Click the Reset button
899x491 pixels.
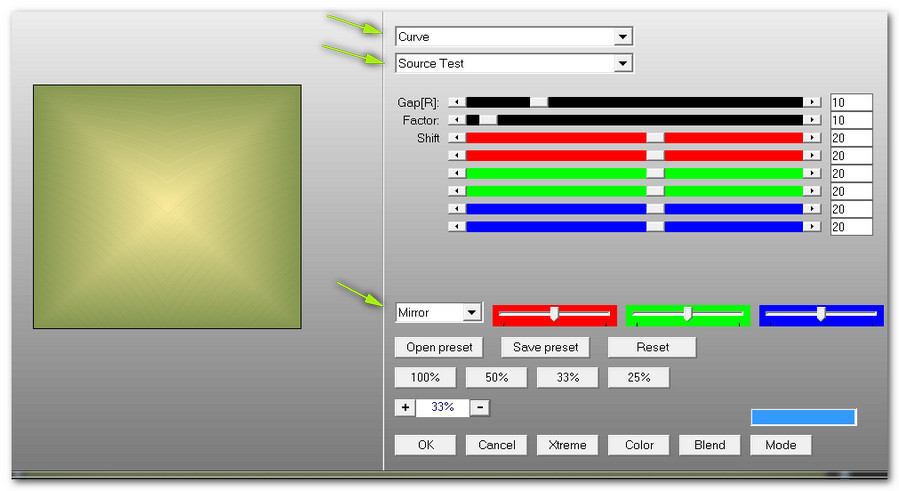click(x=652, y=347)
